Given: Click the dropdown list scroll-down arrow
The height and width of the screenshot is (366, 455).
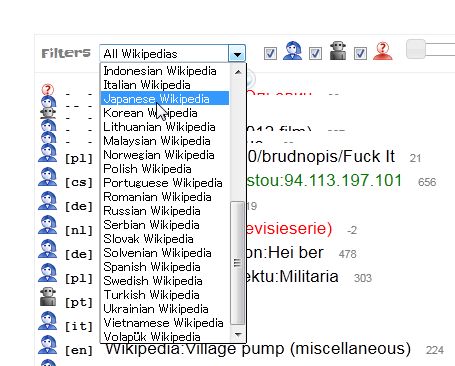Looking at the screenshot, I should [x=238, y=334].
